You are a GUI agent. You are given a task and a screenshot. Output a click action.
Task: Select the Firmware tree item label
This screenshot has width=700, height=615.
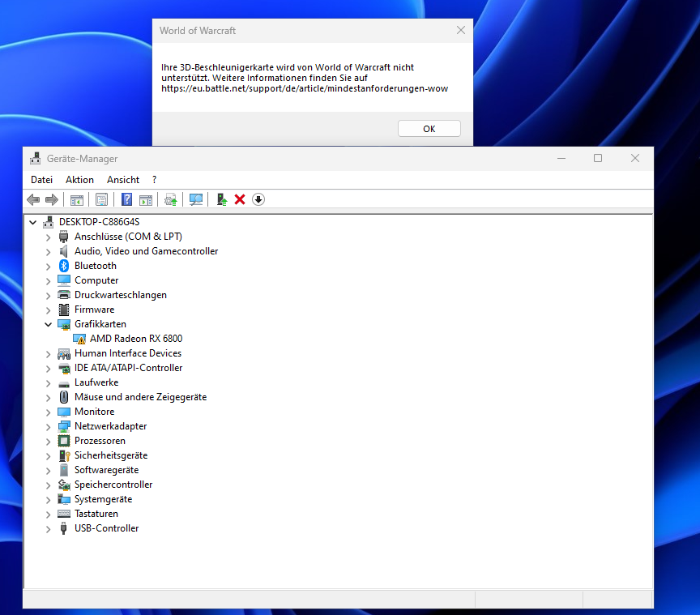[x=94, y=310]
